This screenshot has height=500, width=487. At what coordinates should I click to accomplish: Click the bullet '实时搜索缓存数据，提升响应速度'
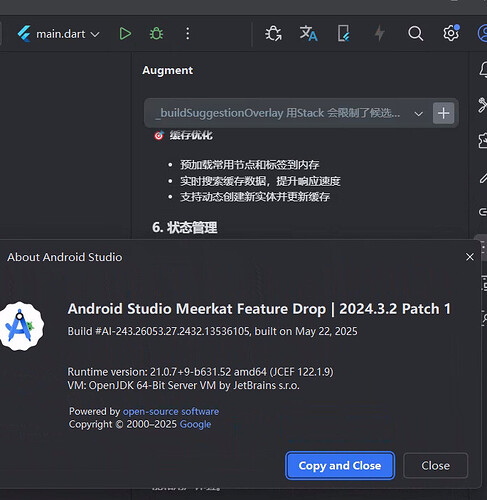[x=260, y=181]
